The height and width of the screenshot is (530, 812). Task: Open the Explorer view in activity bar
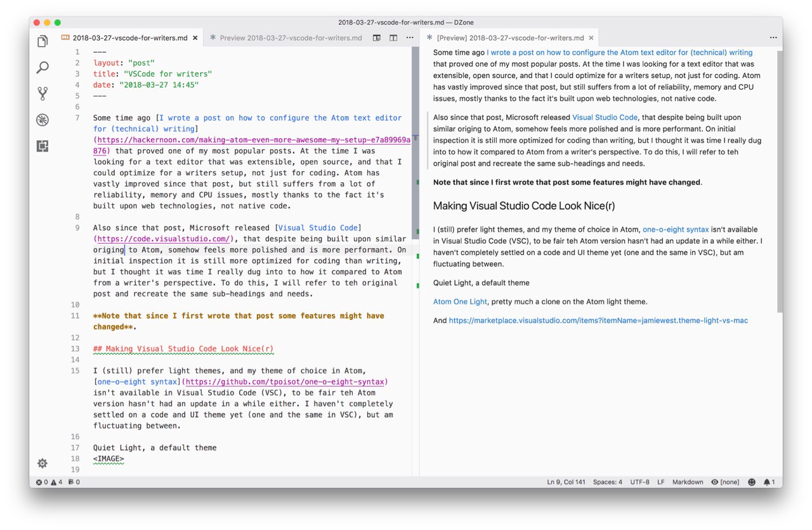point(43,41)
